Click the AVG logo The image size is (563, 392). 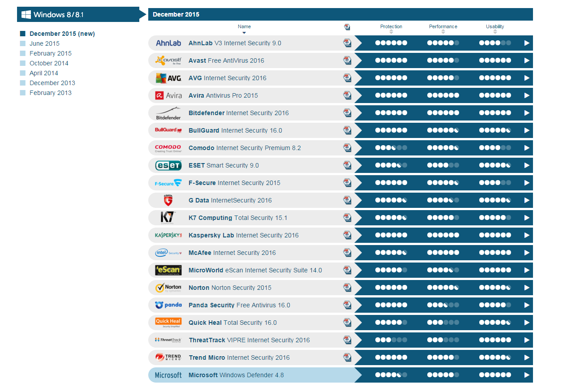[x=168, y=78]
